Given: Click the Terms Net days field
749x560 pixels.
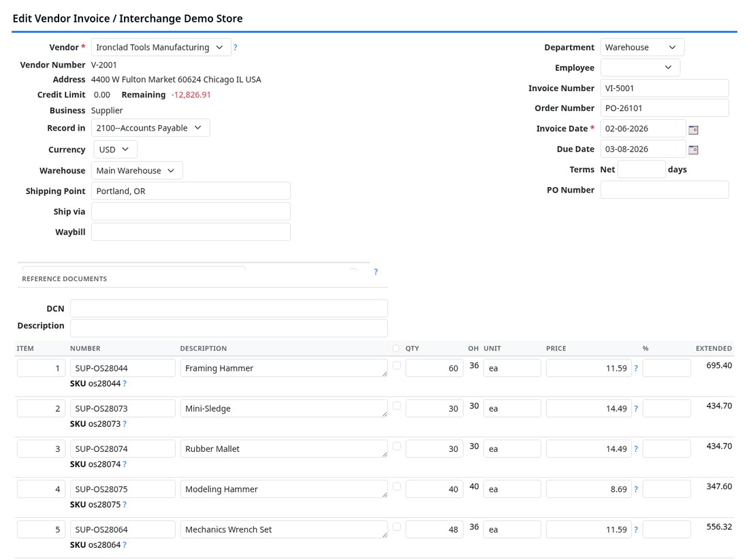Looking at the screenshot, I should [641, 169].
